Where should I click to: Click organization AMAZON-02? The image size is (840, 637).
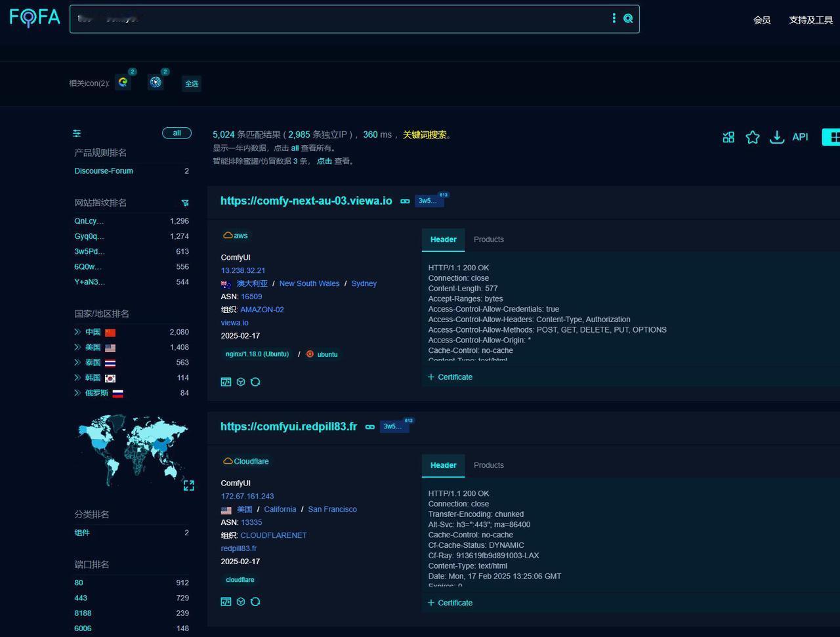click(x=262, y=310)
